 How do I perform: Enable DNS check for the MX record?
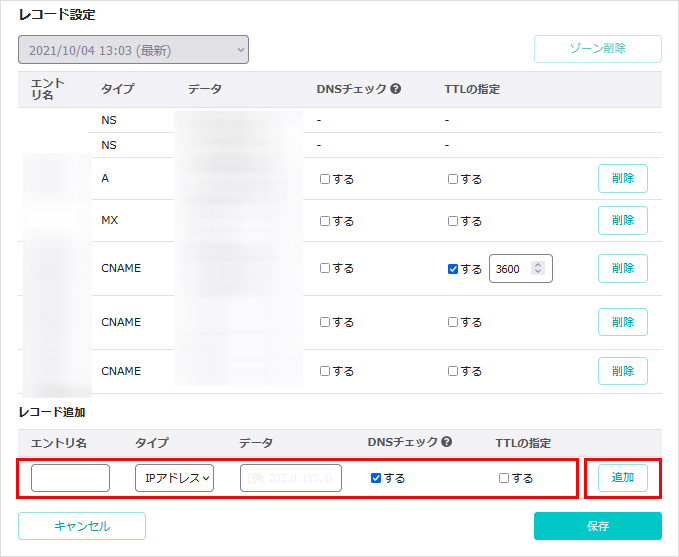pos(325,221)
